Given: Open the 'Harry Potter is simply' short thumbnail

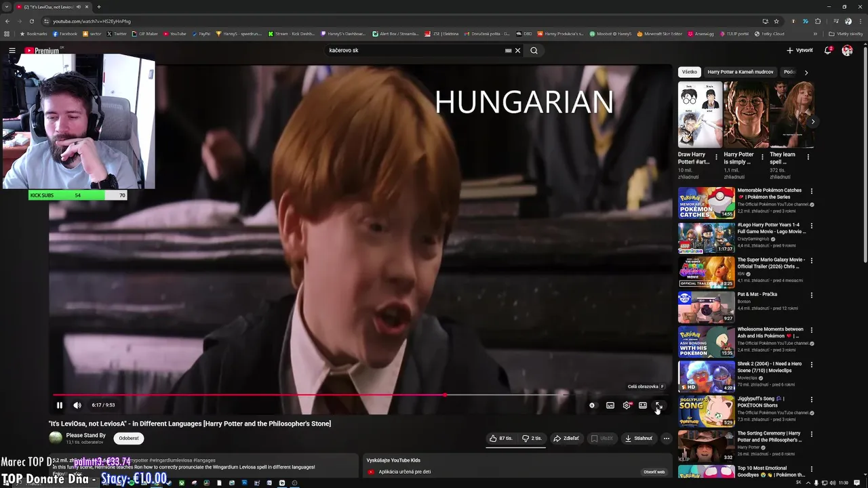Looking at the screenshot, I should (746, 115).
